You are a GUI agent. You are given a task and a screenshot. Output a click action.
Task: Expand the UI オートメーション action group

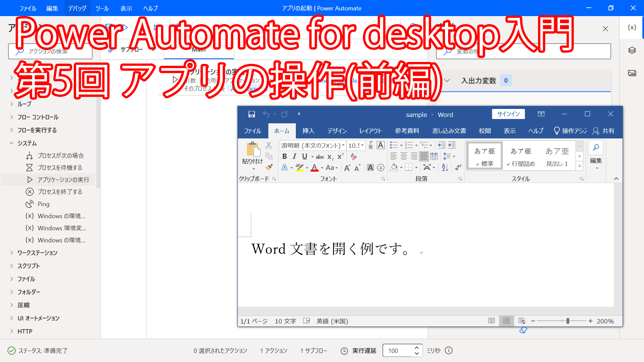click(x=11, y=318)
